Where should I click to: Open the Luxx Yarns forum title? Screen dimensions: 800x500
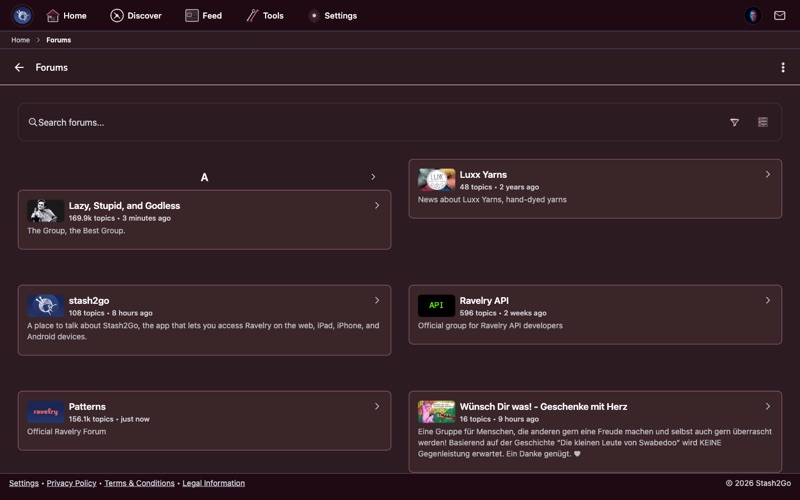tap(483, 174)
